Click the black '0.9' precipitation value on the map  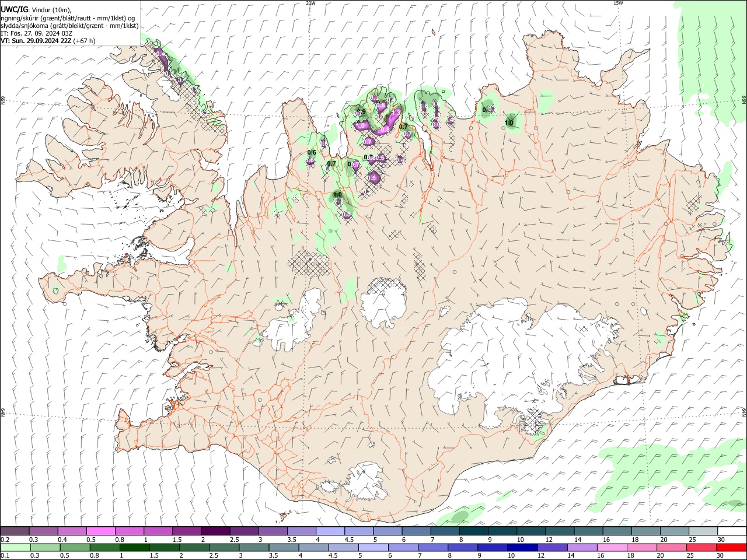coord(361,112)
